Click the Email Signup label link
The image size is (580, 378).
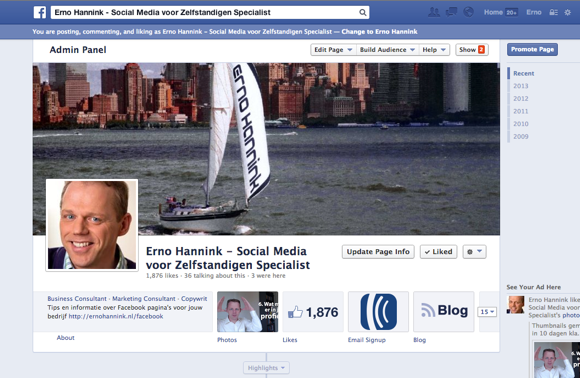(x=367, y=340)
